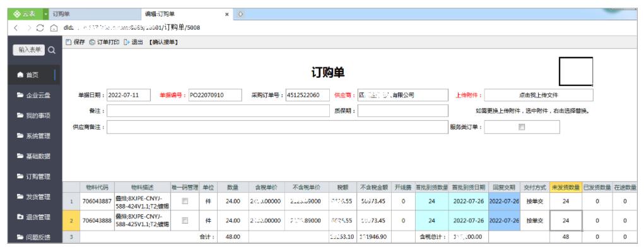This screenshot has height=247, width=644.
Task: Click the 供应商 field
Action: pyautogui.click(x=403, y=95)
